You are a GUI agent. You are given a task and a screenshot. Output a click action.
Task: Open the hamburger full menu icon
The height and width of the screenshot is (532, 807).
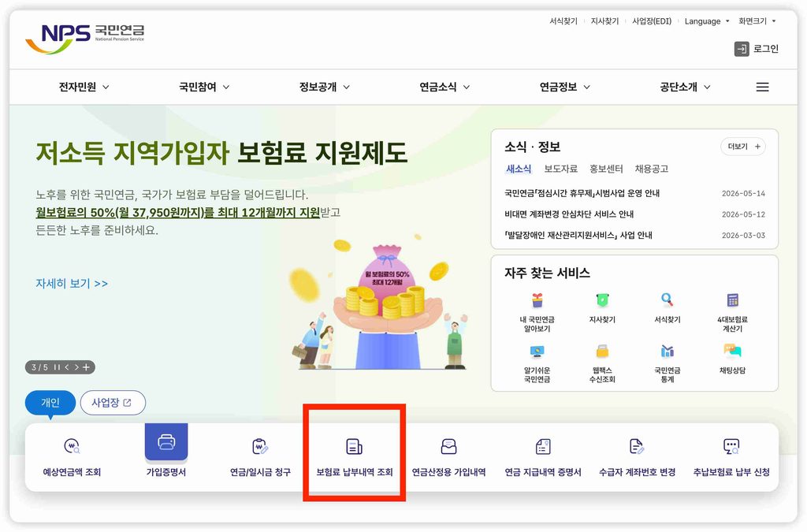[x=762, y=87]
